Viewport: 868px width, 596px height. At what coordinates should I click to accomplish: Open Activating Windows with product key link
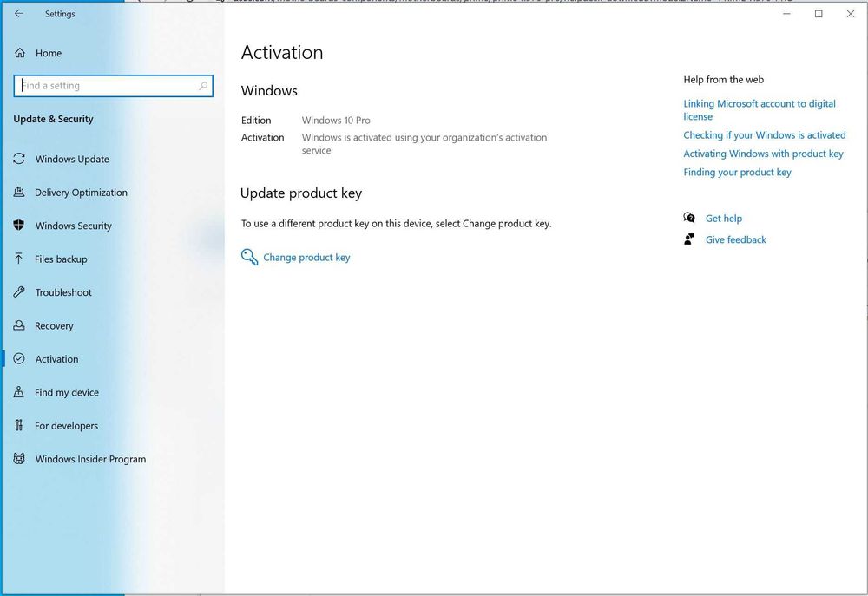(x=763, y=154)
